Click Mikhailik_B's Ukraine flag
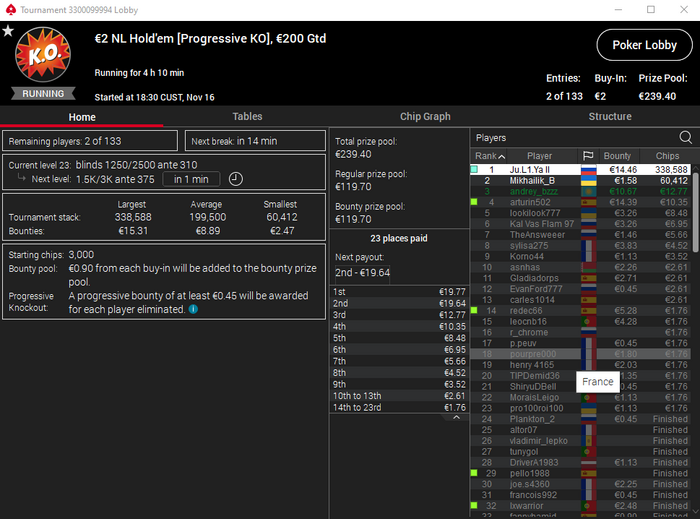Image resolution: width=700 pixels, height=519 pixels. coord(588,181)
